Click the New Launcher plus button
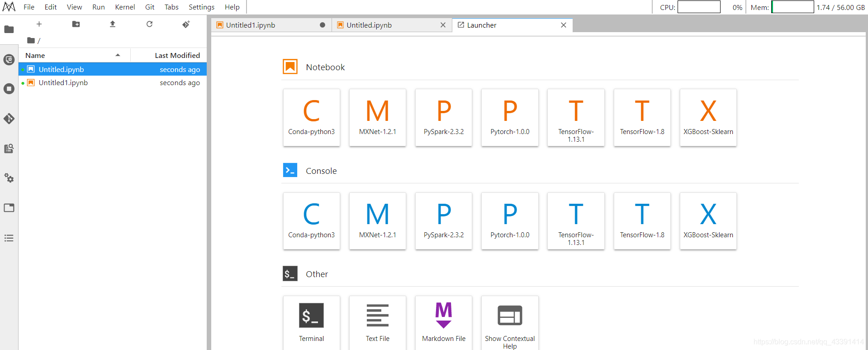Image resolution: width=868 pixels, height=350 pixels. click(39, 24)
